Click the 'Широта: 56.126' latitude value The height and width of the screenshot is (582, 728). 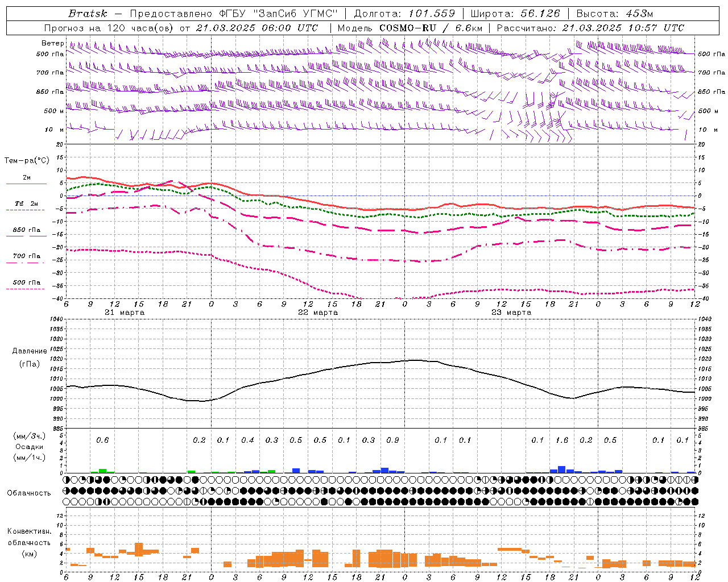[x=515, y=14]
